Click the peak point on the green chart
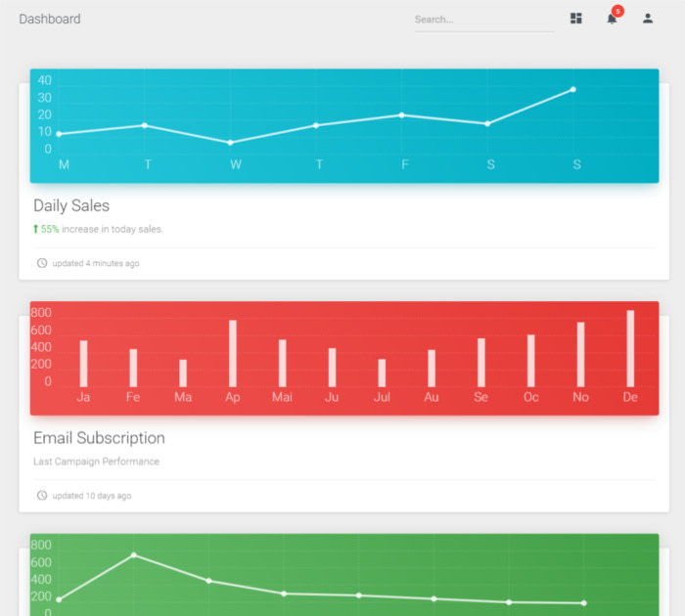This screenshot has height=616, width=685. [134, 554]
